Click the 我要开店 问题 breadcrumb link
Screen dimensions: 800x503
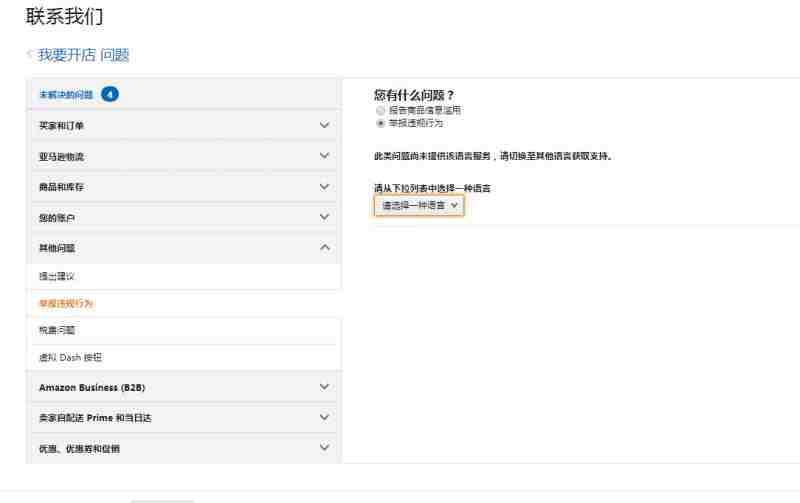(x=83, y=55)
